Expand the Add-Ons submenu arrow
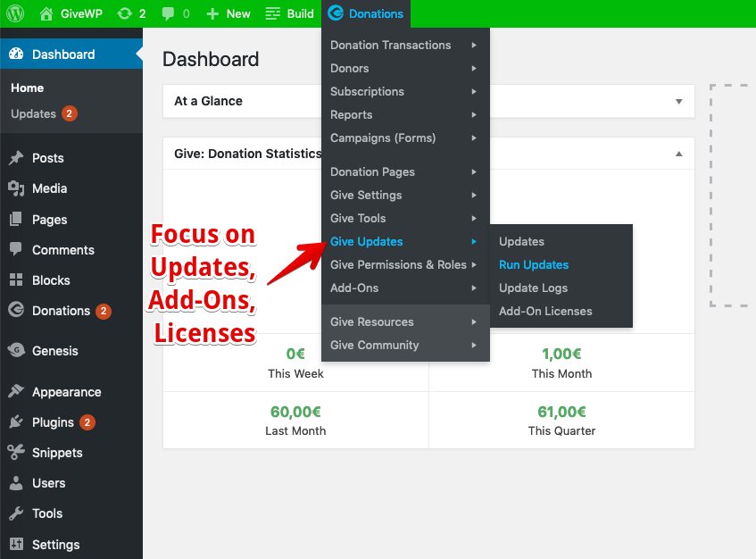Screen dimensions: 756x559 click(474, 288)
